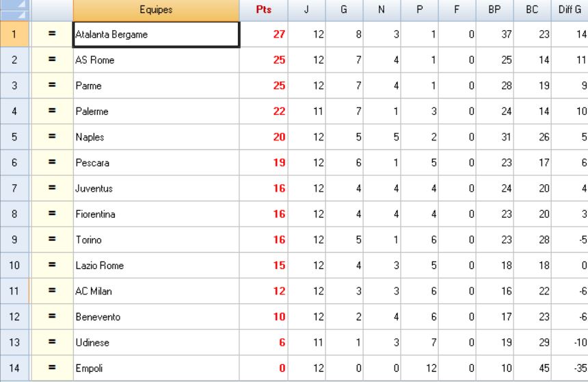Click row header number 10

point(15,265)
